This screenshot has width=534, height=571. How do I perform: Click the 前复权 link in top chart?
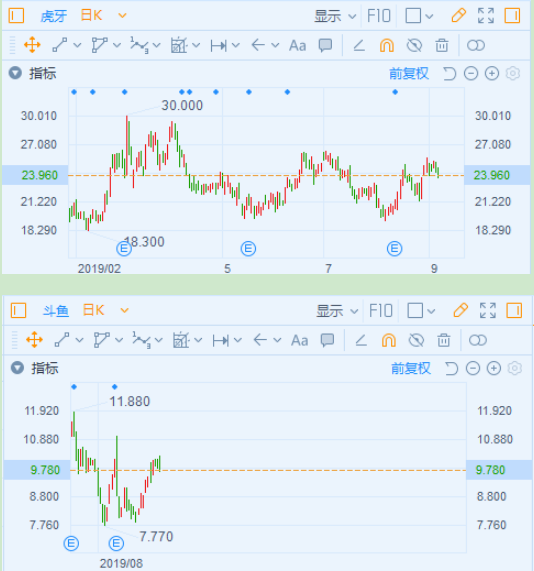409,74
